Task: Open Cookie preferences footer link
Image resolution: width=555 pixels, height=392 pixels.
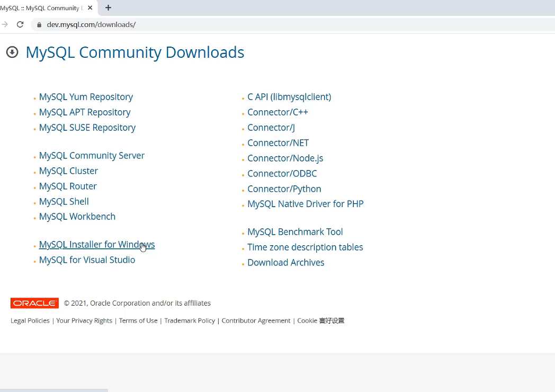Action: (321, 320)
